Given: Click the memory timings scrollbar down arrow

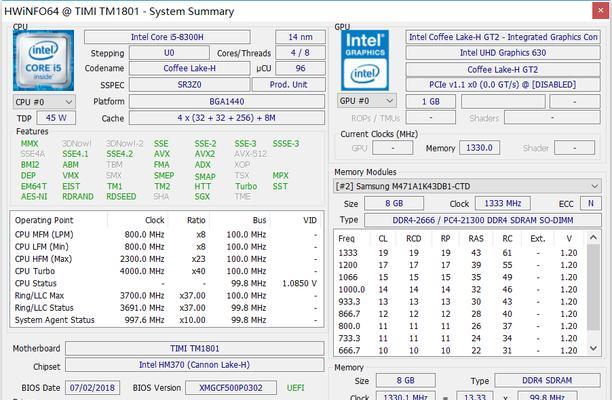Looking at the screenshot, I should (x=593, y=348).
